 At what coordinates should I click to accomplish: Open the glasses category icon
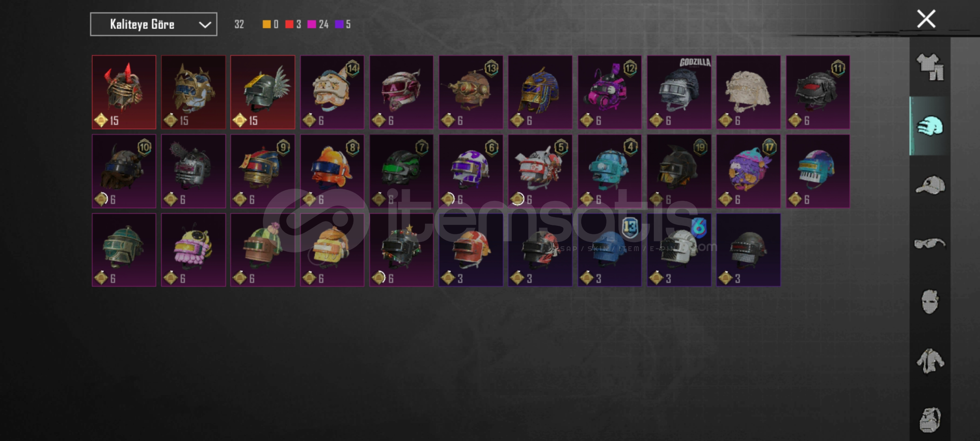coord(930,243)
